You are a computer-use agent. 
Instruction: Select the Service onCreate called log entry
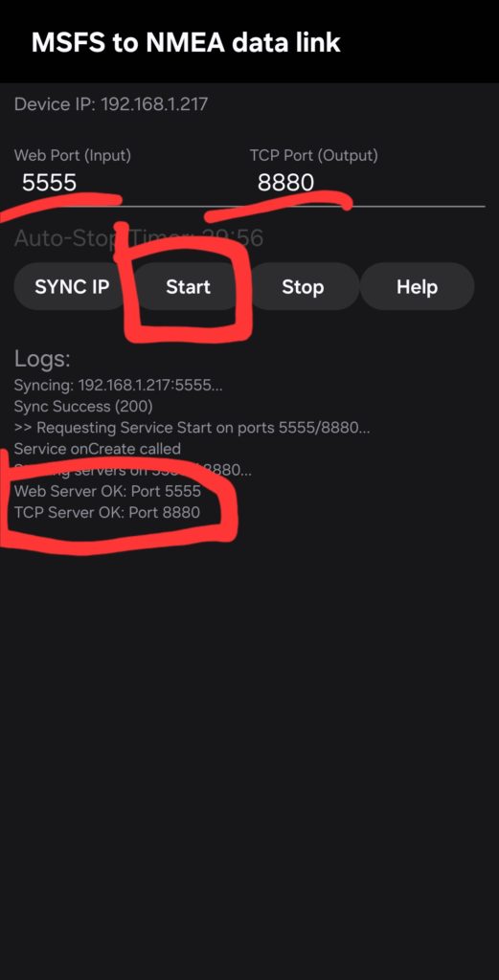pos(97,449)
